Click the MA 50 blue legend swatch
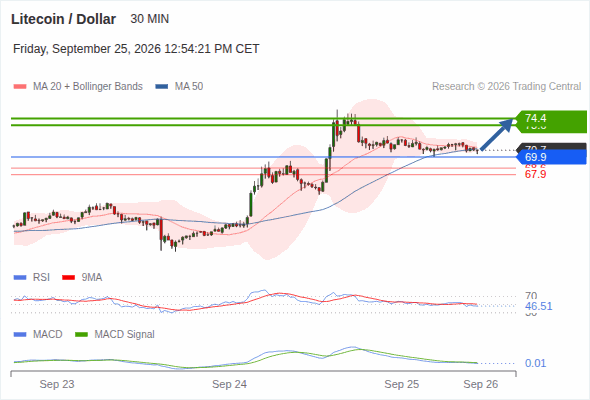This screenshot has height=400, width=590. tap(162, 87)
